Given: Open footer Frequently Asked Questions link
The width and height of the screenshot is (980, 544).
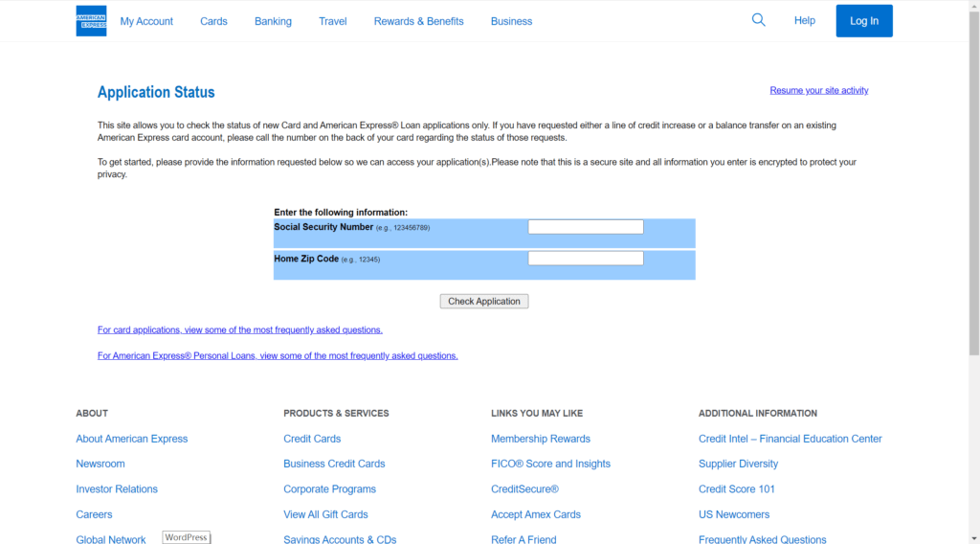Looking at the screenshot, I should (763, 539).
